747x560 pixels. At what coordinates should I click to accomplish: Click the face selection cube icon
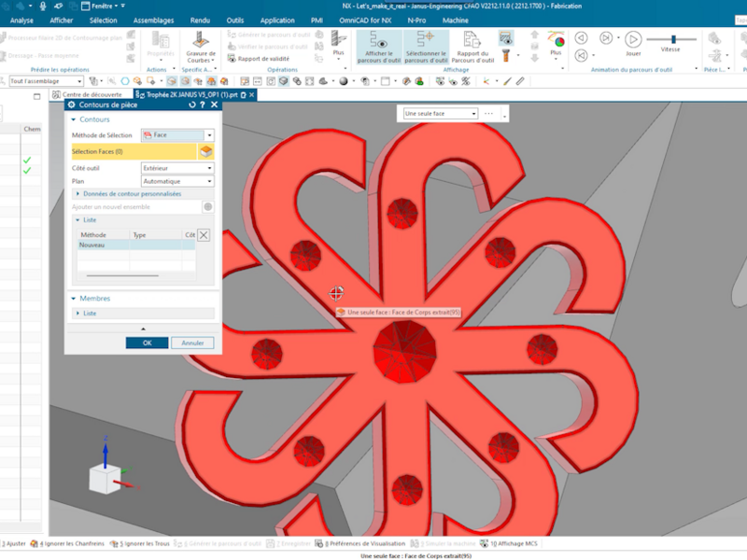tap(205, 151)
